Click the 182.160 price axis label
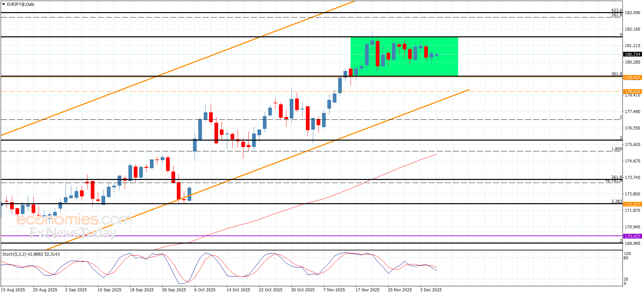Image resolution: width=644 pixels, height=294 pixels. click(x=632, y=29)
